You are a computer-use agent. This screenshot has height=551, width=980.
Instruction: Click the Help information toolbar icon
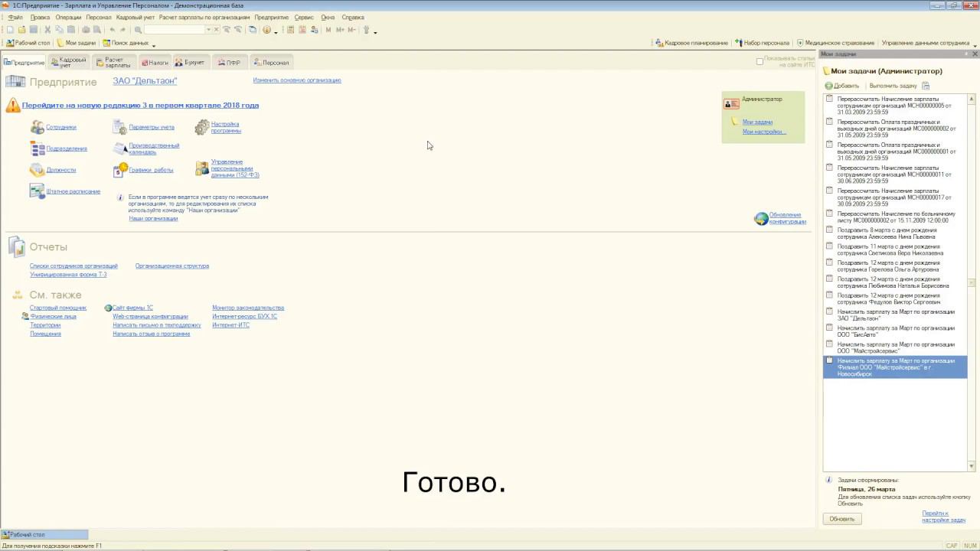point(266,30)
